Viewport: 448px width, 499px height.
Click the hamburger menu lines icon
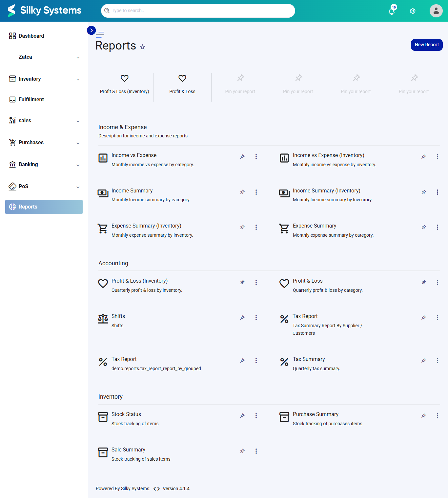pyautogui.click(x=100, y=34)
